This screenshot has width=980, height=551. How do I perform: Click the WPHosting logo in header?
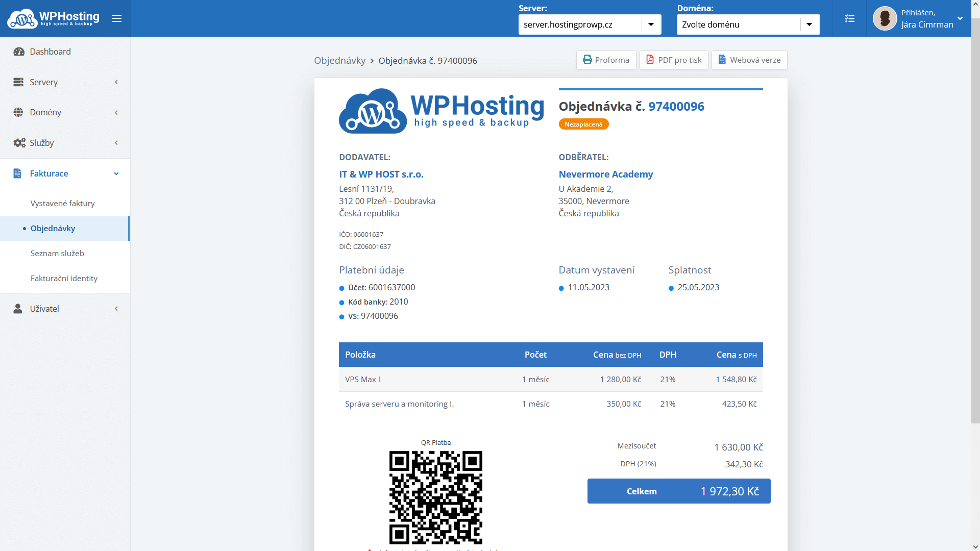pyautogui.click(x=53, y=18)
